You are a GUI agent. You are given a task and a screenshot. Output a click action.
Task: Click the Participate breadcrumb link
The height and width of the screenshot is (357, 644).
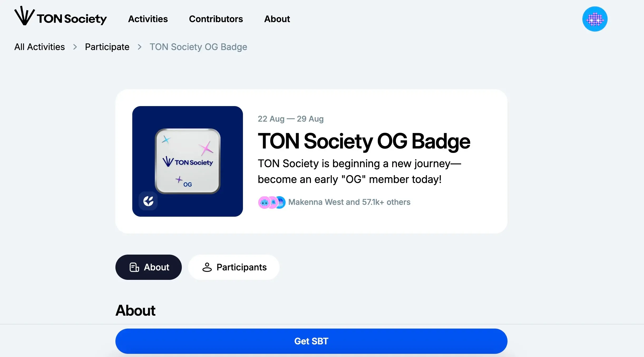pos(107,47)
